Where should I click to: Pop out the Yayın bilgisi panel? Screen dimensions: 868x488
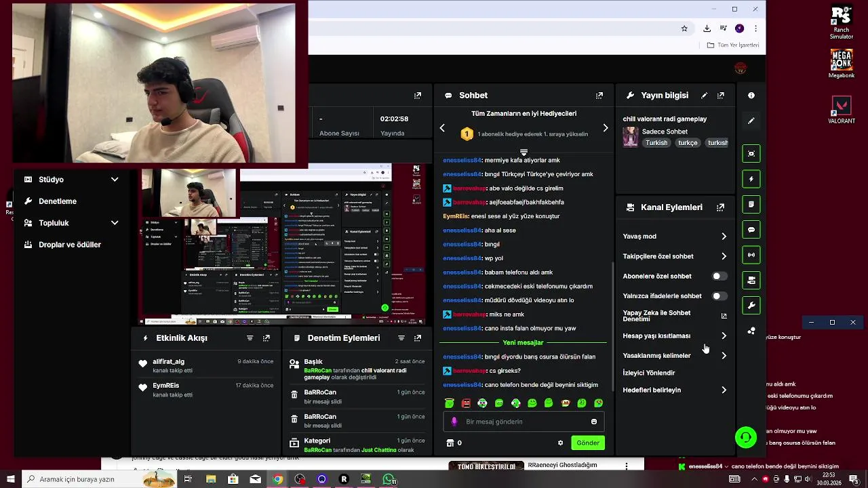pos(721,96)
